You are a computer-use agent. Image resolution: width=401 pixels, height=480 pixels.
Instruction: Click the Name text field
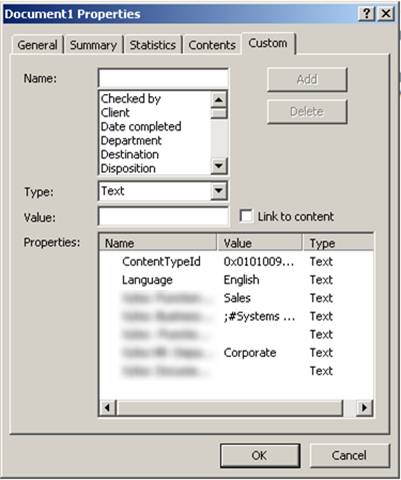pos(163,79)
